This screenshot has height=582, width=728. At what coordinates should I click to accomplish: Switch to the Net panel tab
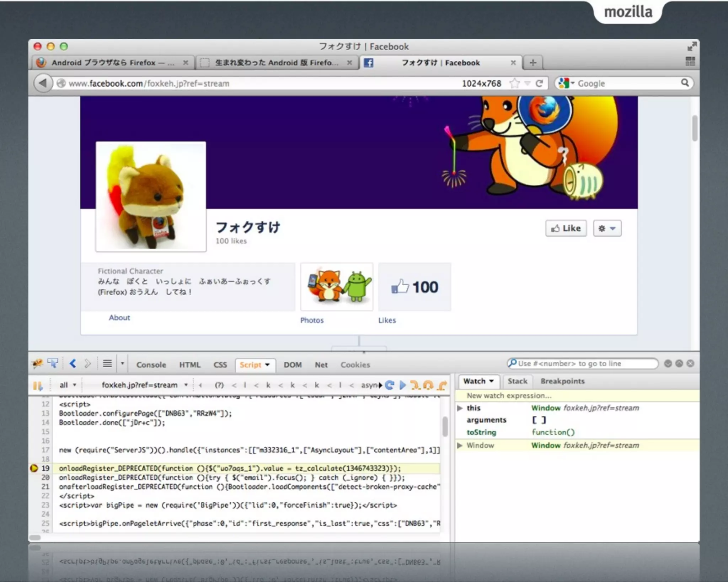(x=321, y=365)
